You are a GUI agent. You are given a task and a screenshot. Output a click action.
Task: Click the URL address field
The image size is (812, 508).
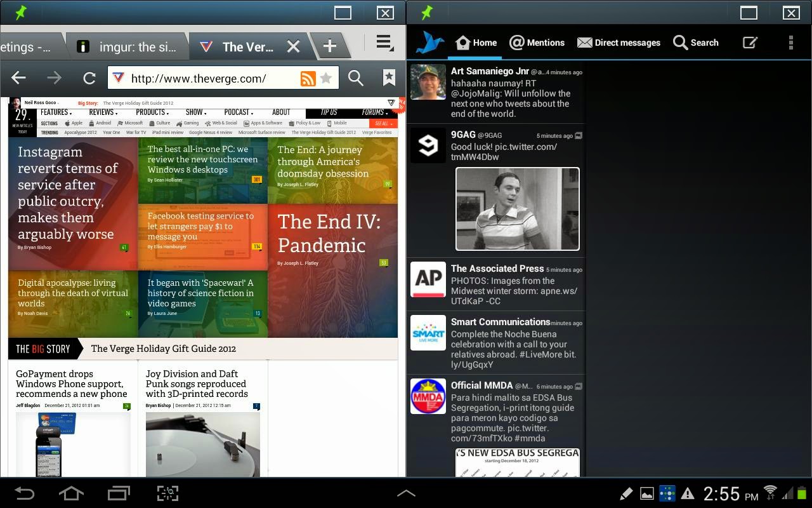pyautogui.click(x=223, y=78)
